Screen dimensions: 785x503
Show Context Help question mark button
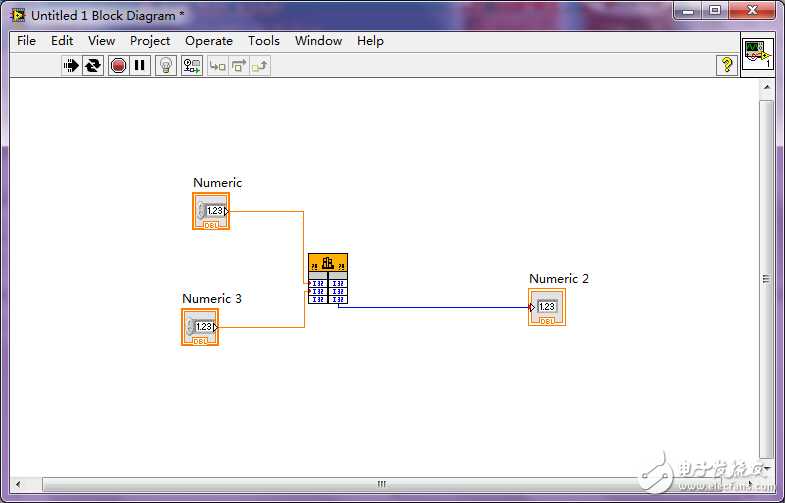[x=726, y=65]
